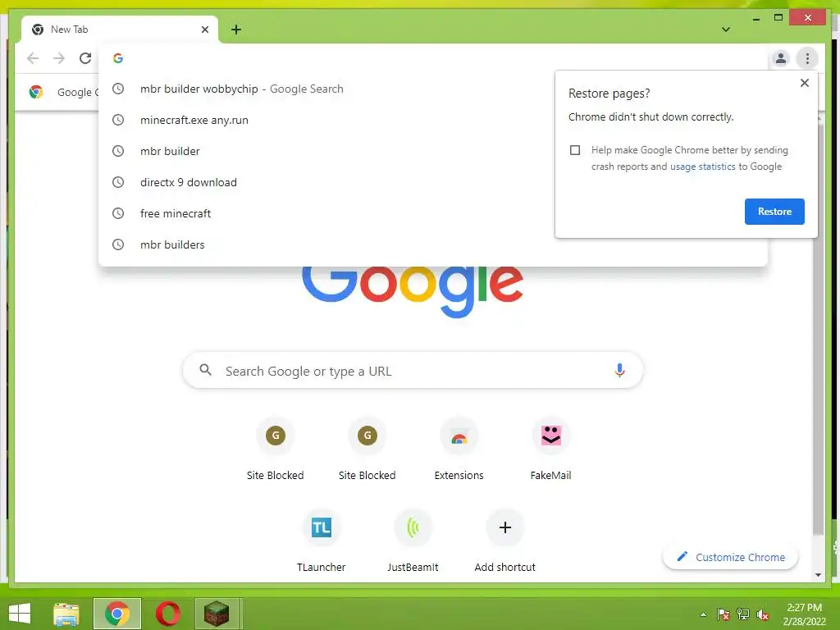Open the Minecraft block taskbar icon
The image size is (840, 630).
coord(217,614)
